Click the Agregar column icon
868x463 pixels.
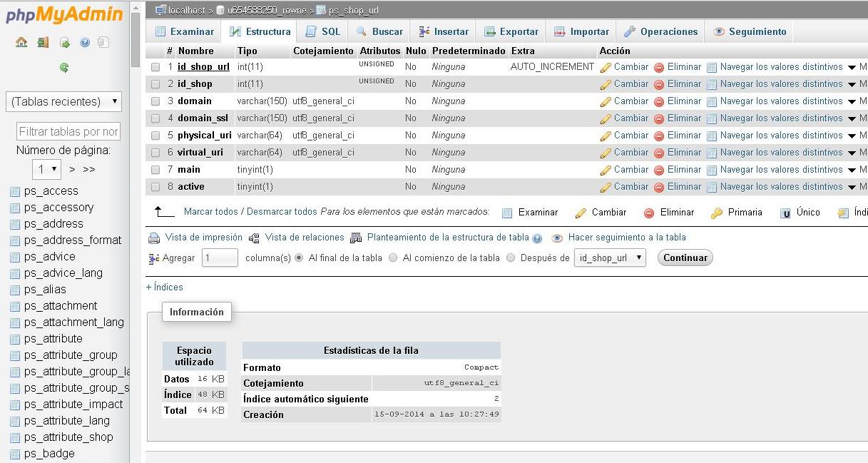(153, 258)
